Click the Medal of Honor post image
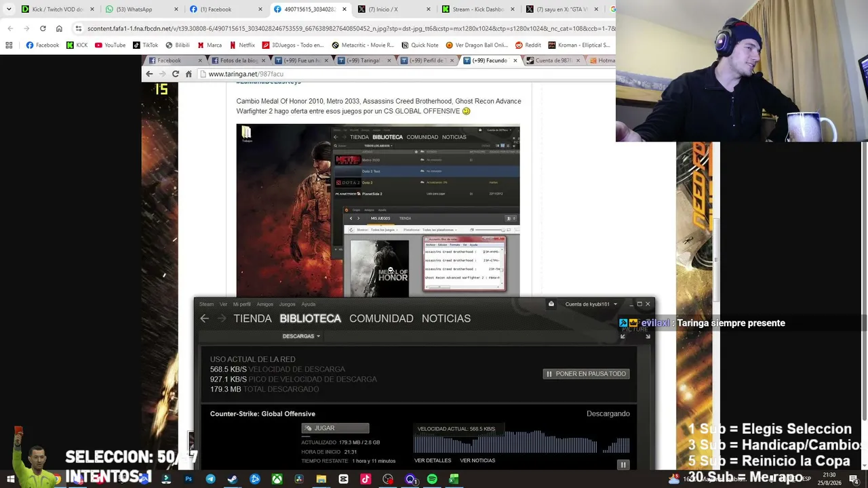 378,211
